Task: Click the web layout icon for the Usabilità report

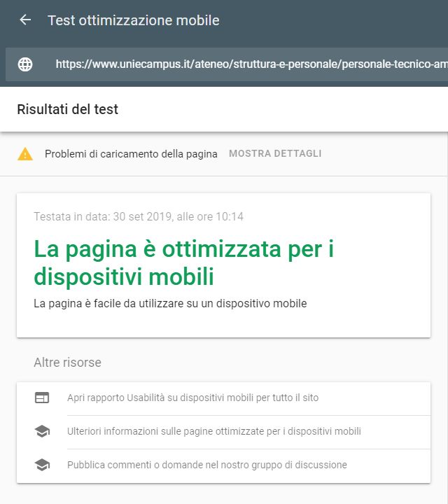Action: (x=42, y=398)
